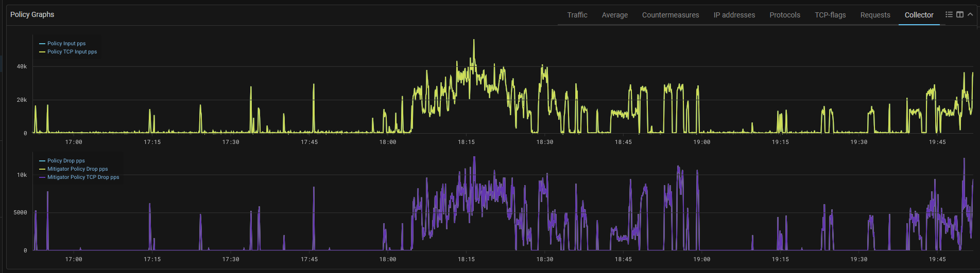Click the active Collector tab
The image size is (980, 273).
coord(919,15)
